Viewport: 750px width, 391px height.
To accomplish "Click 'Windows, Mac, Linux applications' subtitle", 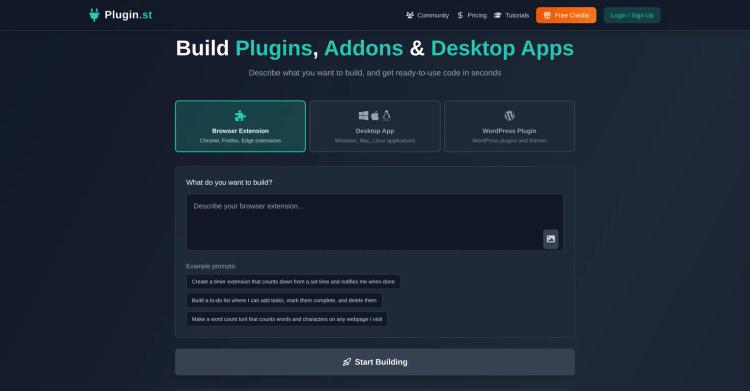I will coord(375,141).
